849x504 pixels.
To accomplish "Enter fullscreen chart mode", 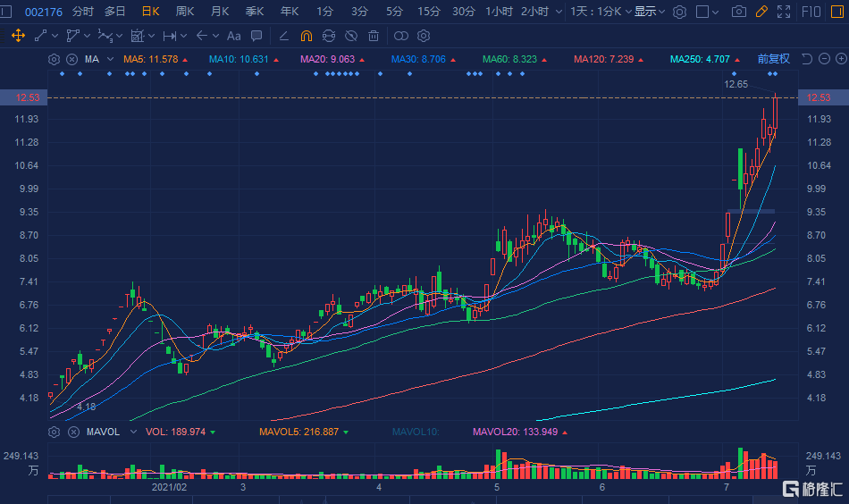I will (x=784, y=12).
